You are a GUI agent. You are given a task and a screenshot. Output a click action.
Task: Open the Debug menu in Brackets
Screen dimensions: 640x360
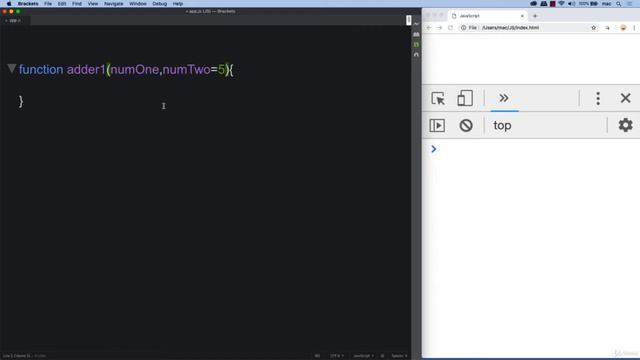159,4
